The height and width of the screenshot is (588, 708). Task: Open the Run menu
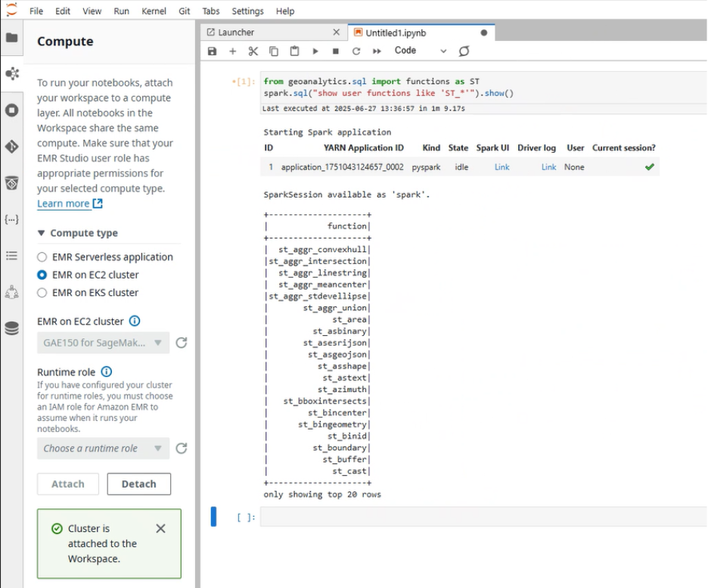click(121, 11)
